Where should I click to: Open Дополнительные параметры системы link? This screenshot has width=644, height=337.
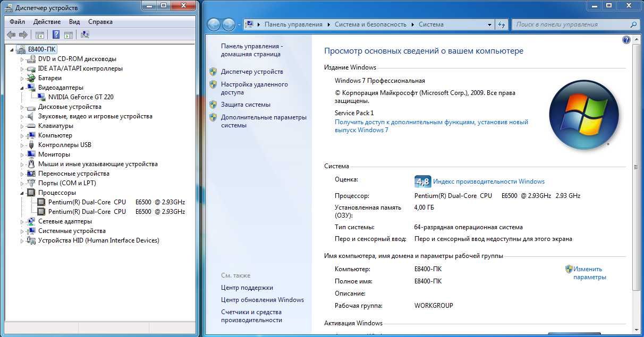click(264, 121)
